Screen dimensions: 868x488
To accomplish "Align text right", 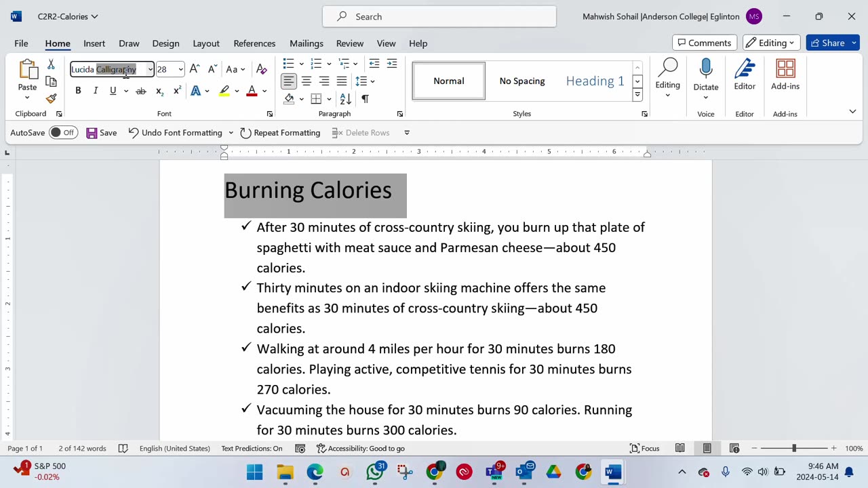I will 324,81.
